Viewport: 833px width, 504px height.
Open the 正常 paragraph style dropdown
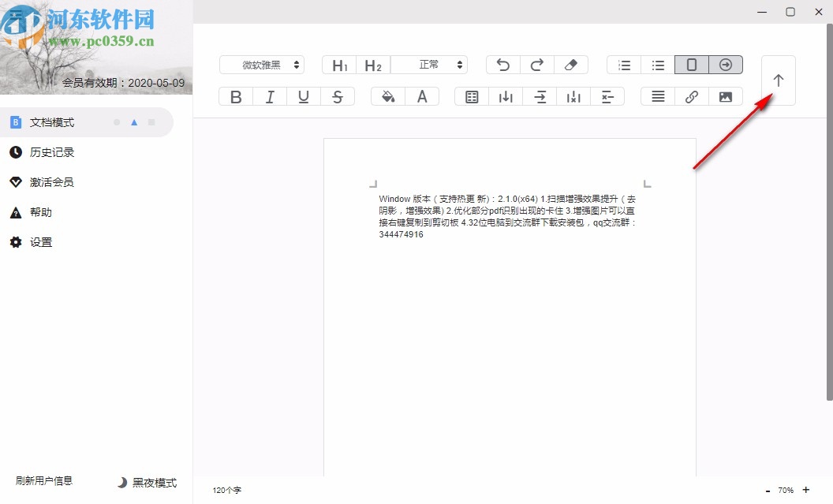430,64
